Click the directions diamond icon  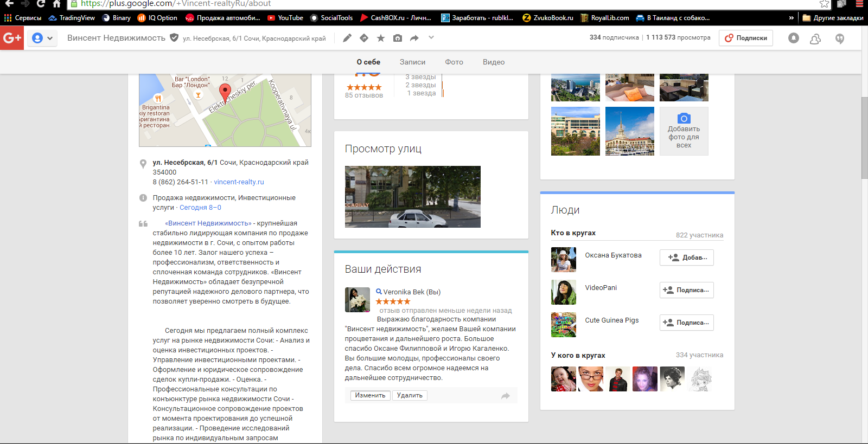pos(364,38)
